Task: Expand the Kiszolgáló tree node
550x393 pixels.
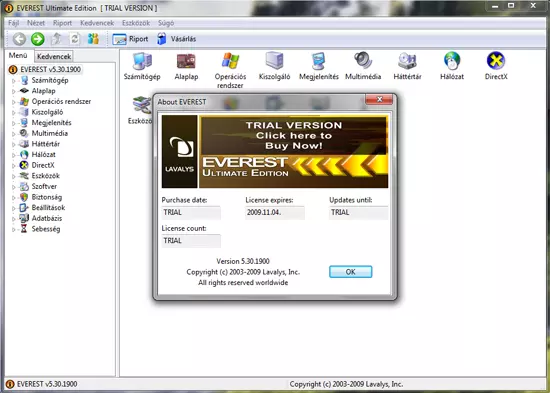Action: 14,113
